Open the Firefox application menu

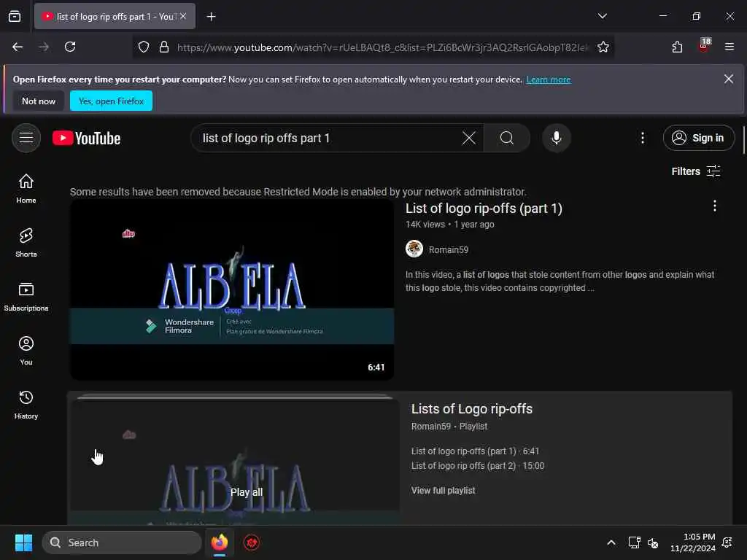point(729,47)
